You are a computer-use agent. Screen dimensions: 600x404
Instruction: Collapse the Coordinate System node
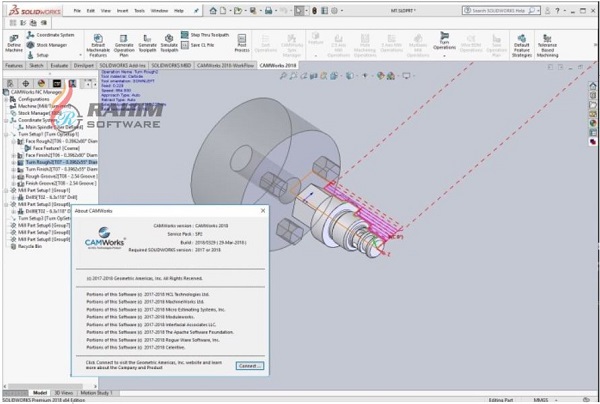click(6, 120)
